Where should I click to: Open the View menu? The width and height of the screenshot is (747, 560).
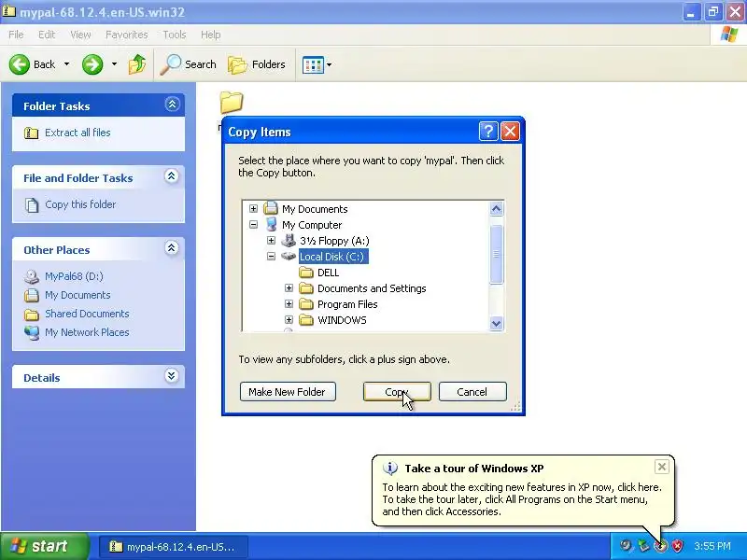pos(80,35)
